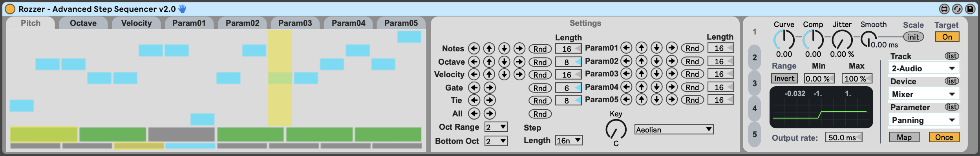Shift Gate sequence right with arrow icon
Screen dimensions: 980x156
click(489, 87)
